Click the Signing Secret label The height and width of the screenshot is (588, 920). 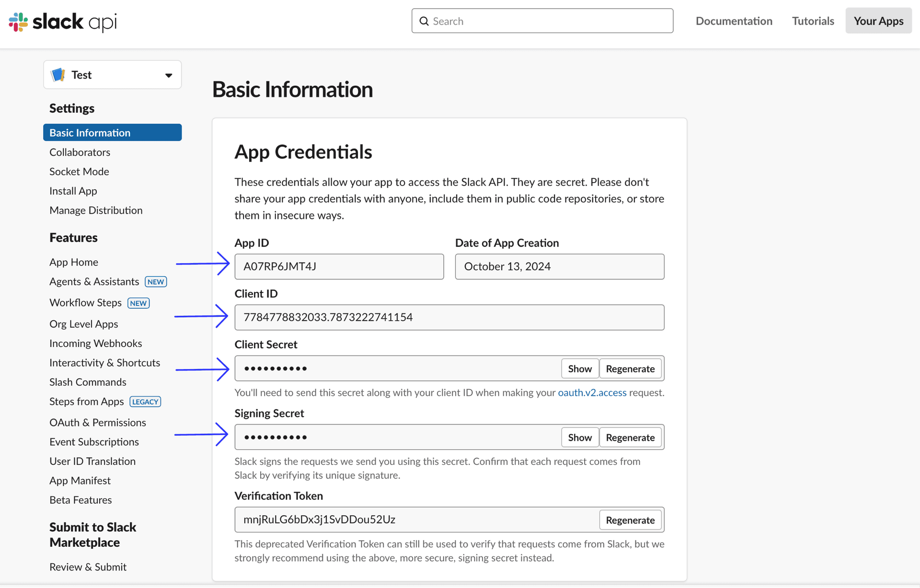coord(269,413)
